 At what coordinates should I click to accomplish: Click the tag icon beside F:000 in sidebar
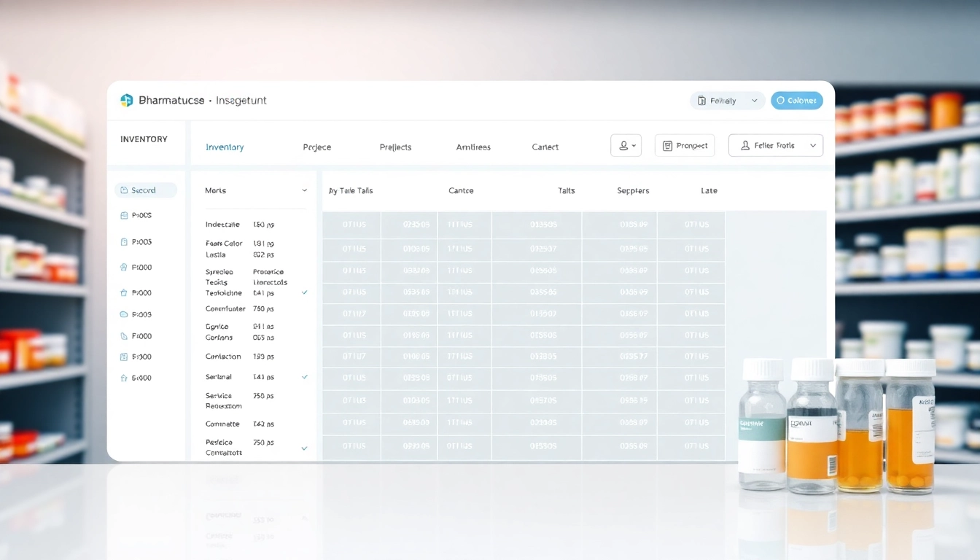coord(122,335)
